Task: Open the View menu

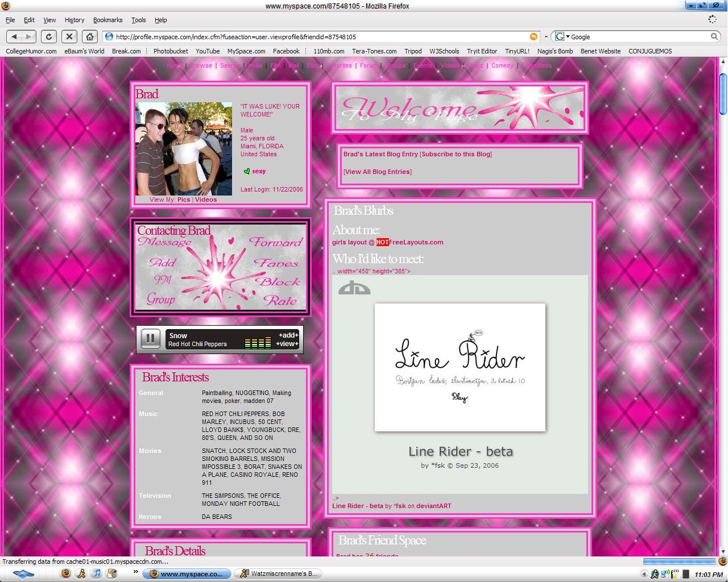Action: [x=49, y=20]
